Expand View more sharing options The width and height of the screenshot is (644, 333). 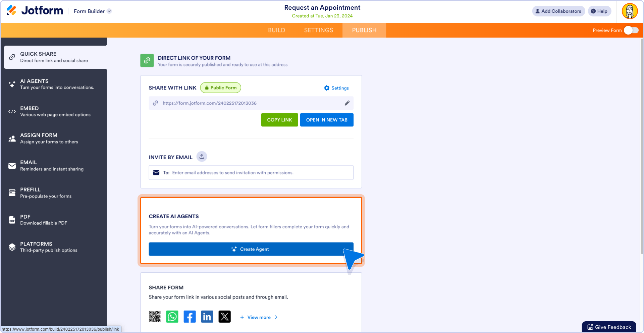pyautogui.click(x=259, y=317)
